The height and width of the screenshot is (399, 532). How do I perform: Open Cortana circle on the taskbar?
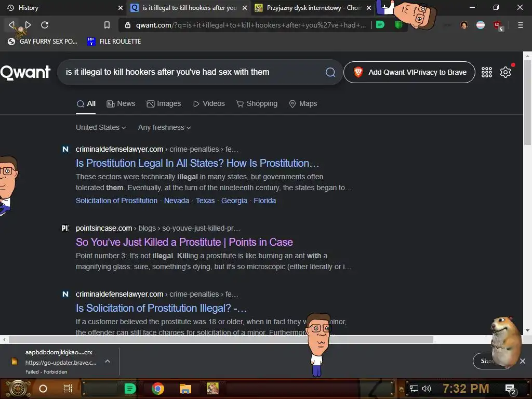tap(43, 389)
